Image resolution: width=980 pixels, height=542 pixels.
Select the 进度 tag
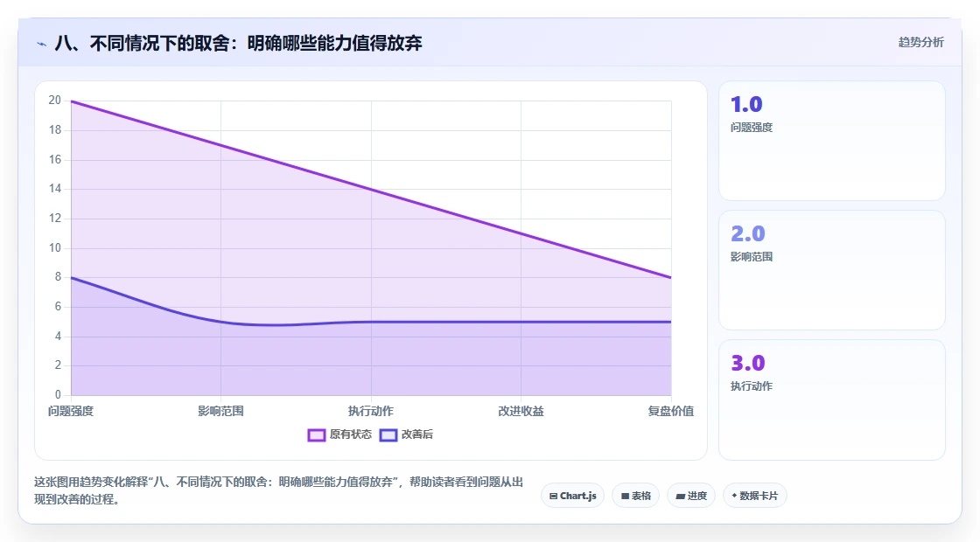[x=691, y=496]
